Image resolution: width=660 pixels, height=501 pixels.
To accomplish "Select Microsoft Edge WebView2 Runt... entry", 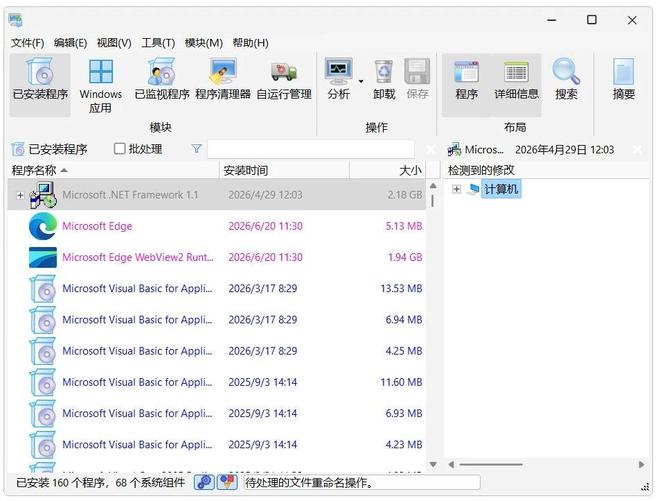I will pyautogui.click(x=138, y=257).
